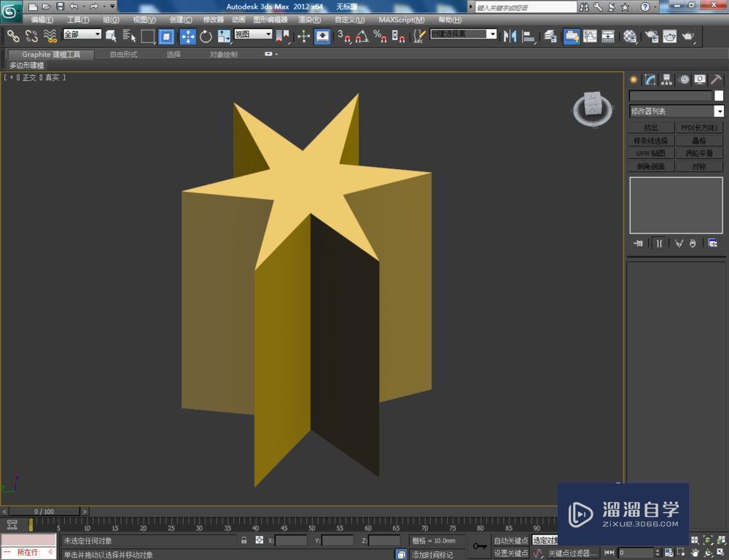
Task: Click the Select and Link chain icon
Action: [13, 36]
